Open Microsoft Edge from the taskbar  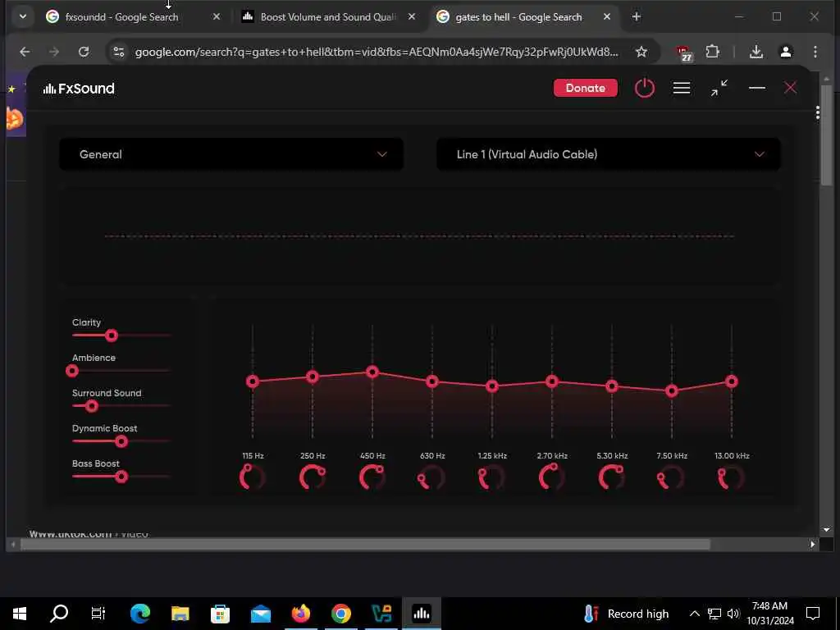[140, 614]
